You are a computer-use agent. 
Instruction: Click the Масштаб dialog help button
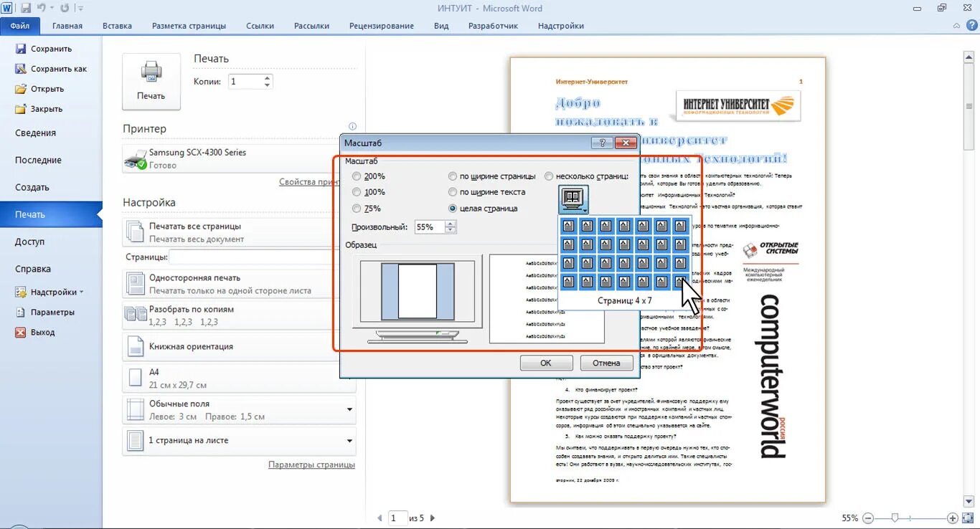(602, 143)
